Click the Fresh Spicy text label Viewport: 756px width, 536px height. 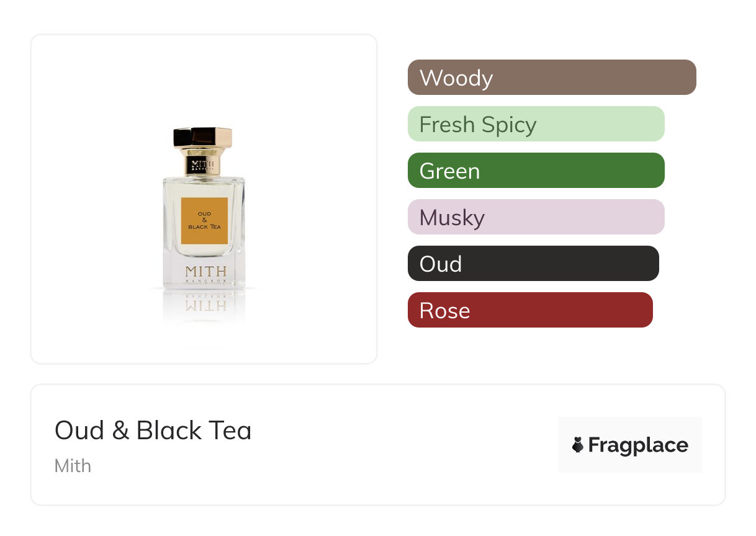coord(477,125)
